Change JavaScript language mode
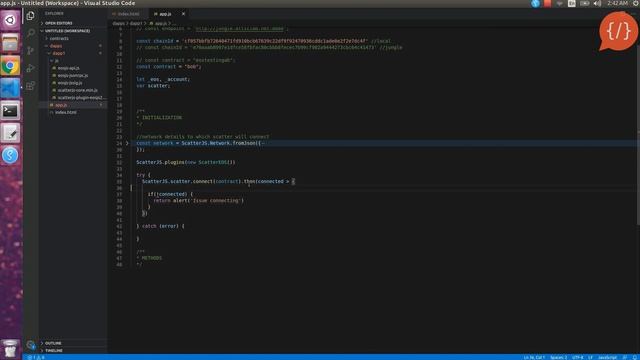Screen dimensions: 640x360 pyautogui.click(x=607, y=357)
